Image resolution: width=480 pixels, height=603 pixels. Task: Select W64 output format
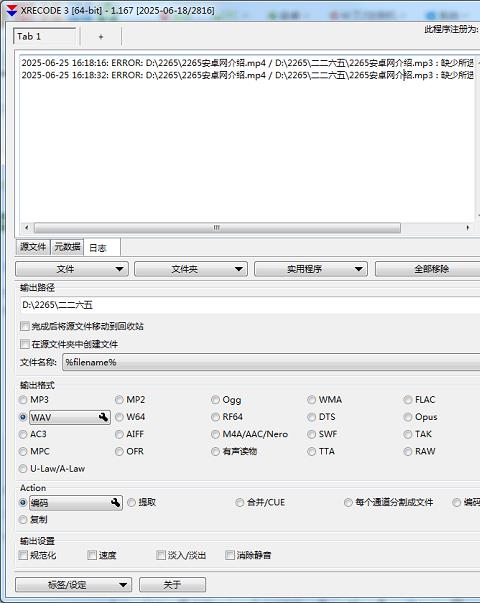coord(119,417)
